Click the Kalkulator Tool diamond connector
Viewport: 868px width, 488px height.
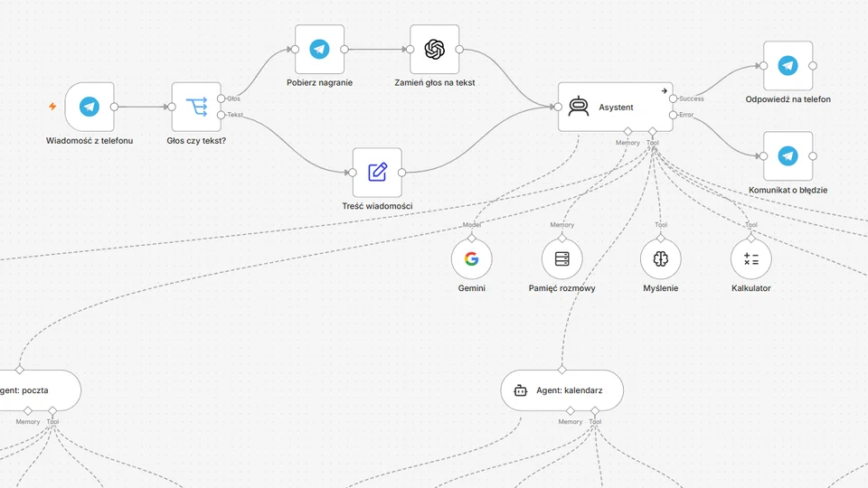(x=750, y=239)
